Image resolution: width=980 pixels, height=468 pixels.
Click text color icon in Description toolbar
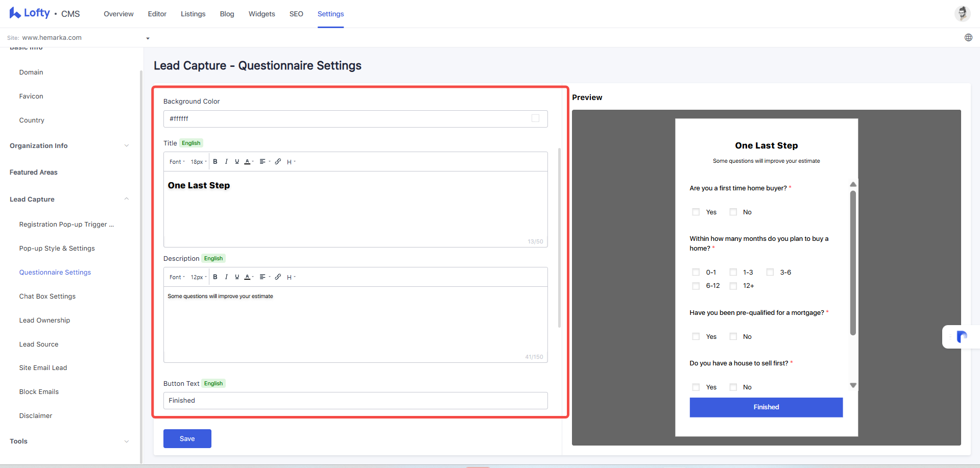click(x=248, y=277)
